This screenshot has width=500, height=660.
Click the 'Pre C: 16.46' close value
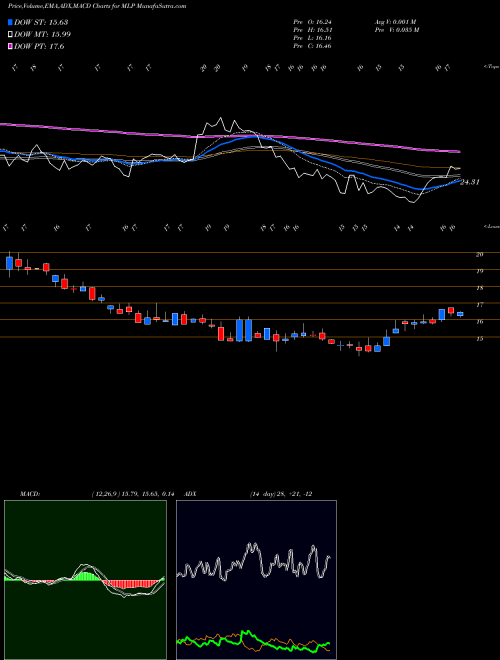pyautogui.click(x=312, y=46)
